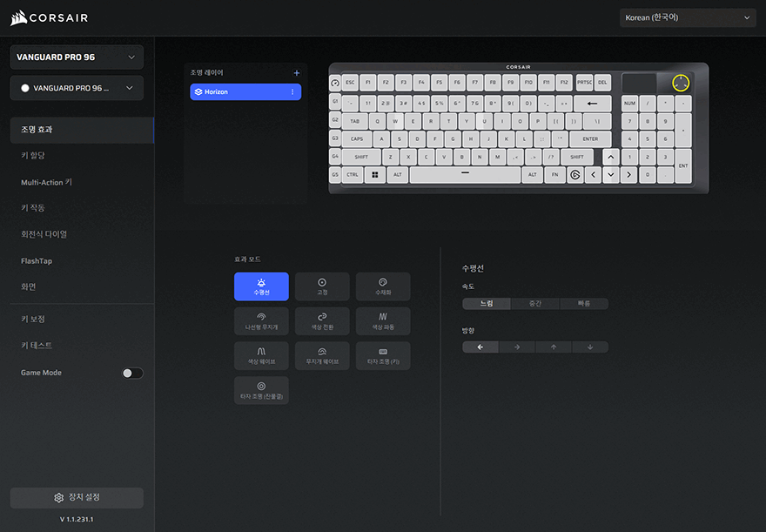Viewport: 766px width, 532px height.
Task: Click the rotary dial on the keyboard
Action: [681, 83]
